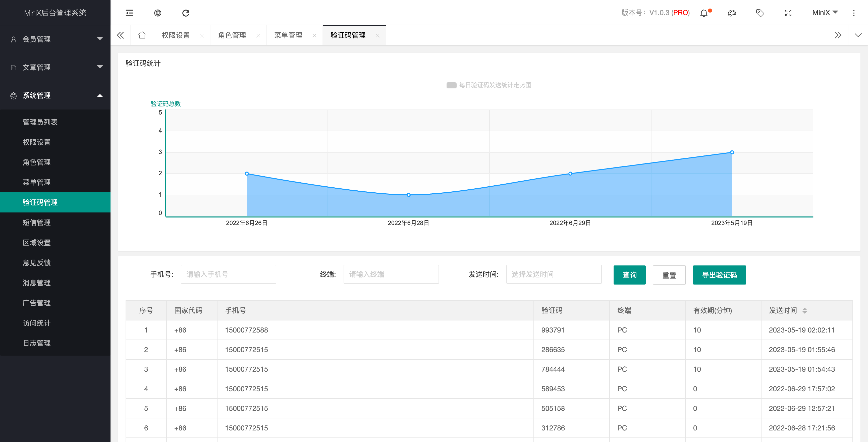The image size is (868, 442).
Task: Click the refresh page icon
Action: pyautogui.click(x=186, y=13)
